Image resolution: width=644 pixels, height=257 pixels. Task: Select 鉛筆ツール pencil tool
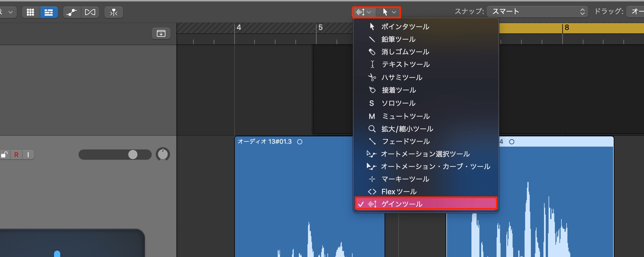(x=426, y=39)
